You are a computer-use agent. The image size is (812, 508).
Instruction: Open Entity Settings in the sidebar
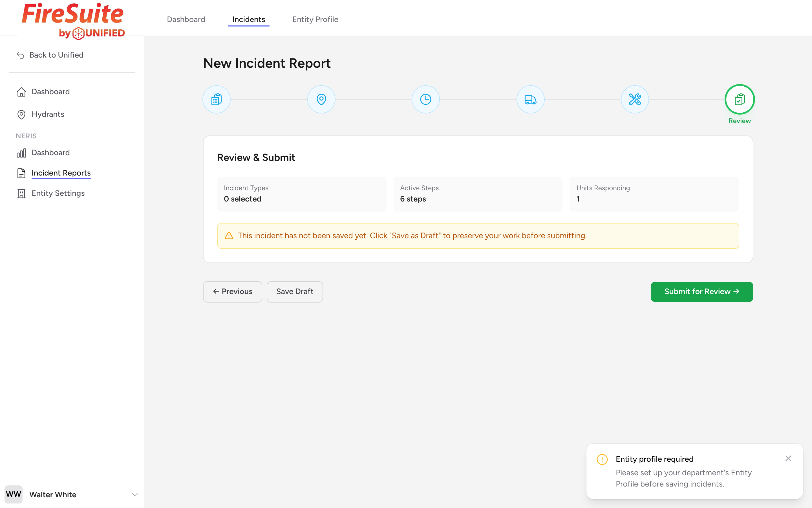pyautogui.click(x=51, y=193)
